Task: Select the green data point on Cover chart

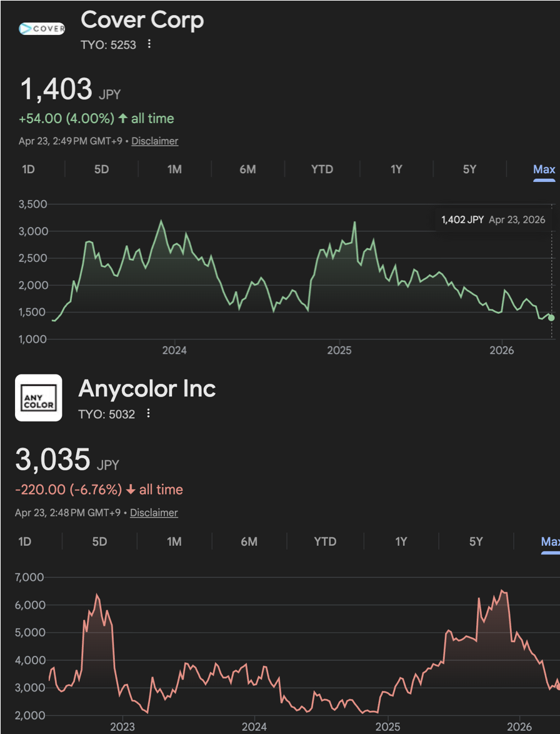Action: [x=551, y=318]
